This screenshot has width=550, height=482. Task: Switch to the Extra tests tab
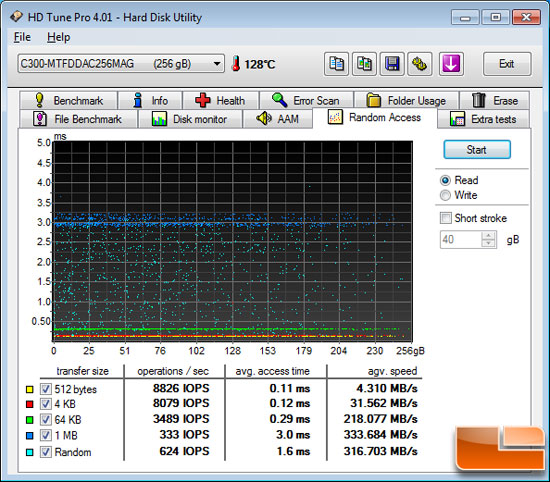[483, 119]
